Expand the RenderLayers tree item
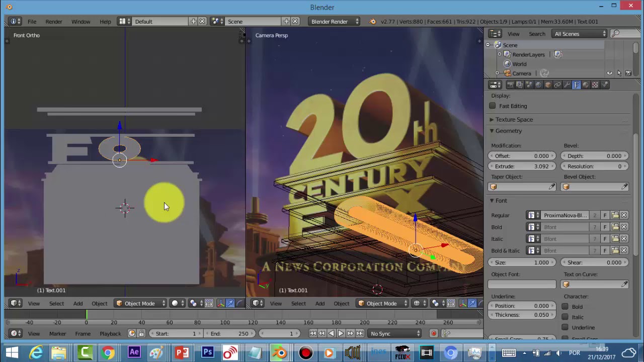 pyautogui.click(x=499, y=54)
